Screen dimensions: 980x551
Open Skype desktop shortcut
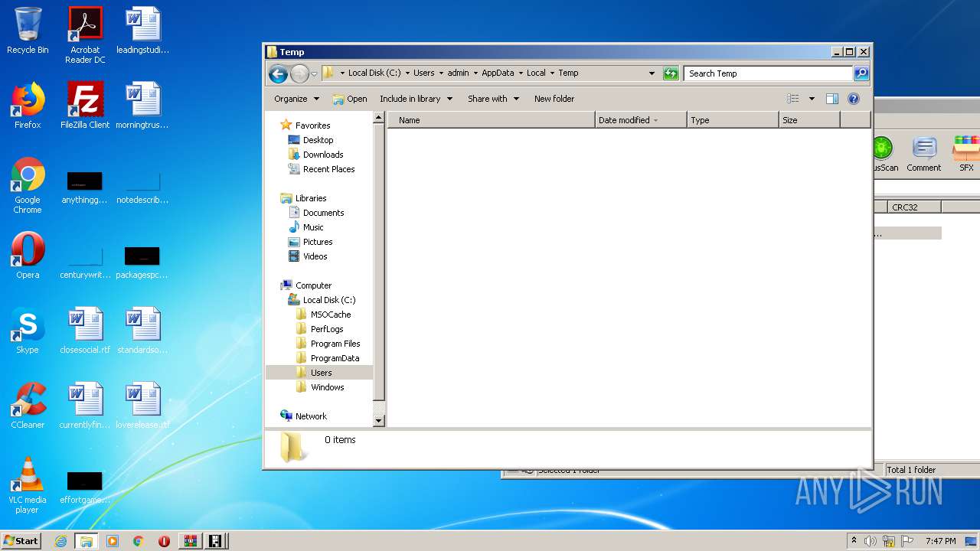coord(28,331)
